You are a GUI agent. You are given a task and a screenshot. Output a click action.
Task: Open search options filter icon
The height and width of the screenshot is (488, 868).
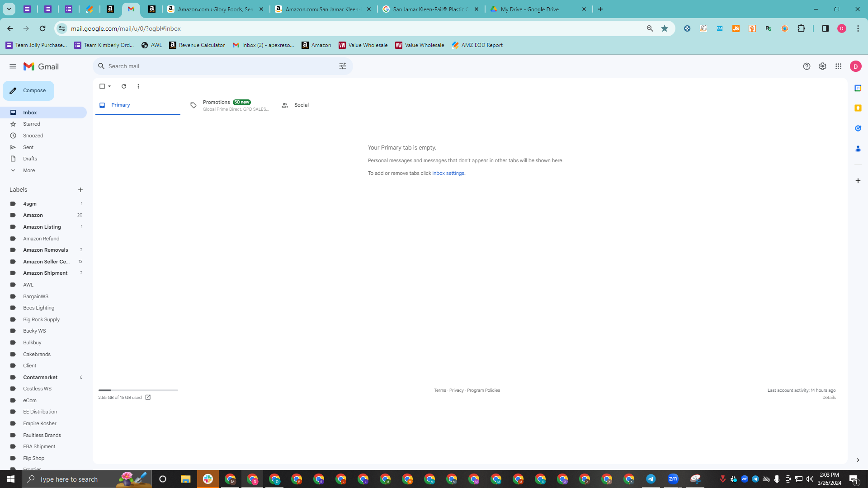coord(343,66)
